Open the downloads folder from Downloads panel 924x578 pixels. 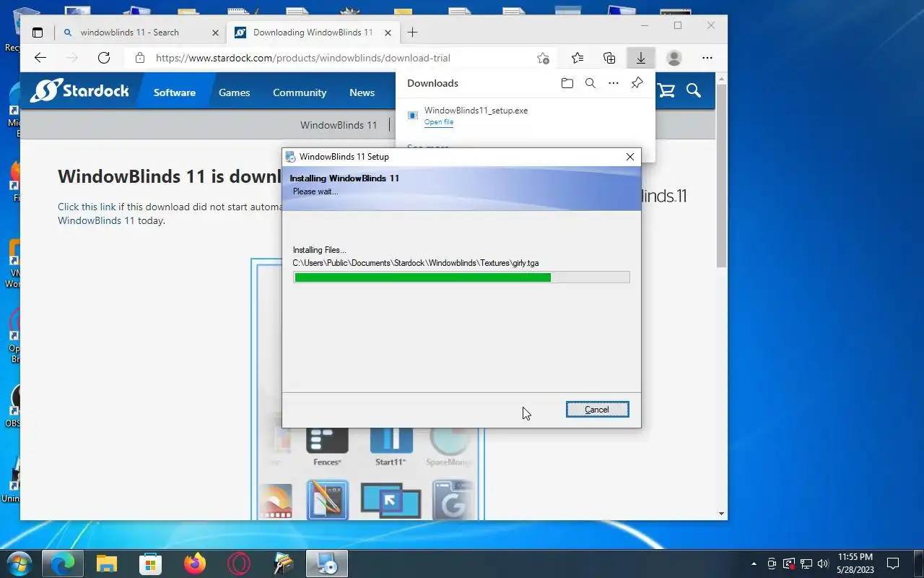pos(567,83)
